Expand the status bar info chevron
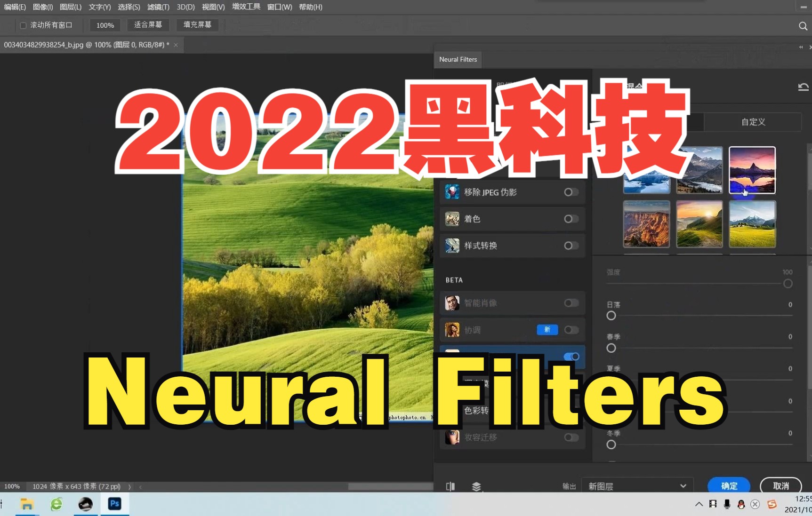 tap(129, 487)
